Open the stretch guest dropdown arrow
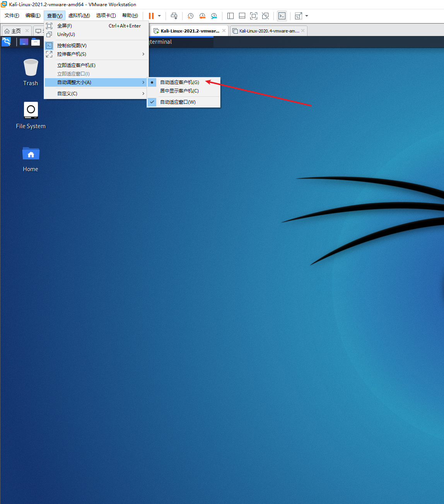Image resolution: width=444 pixels, height=504 pixels. [x=307, y=16]
